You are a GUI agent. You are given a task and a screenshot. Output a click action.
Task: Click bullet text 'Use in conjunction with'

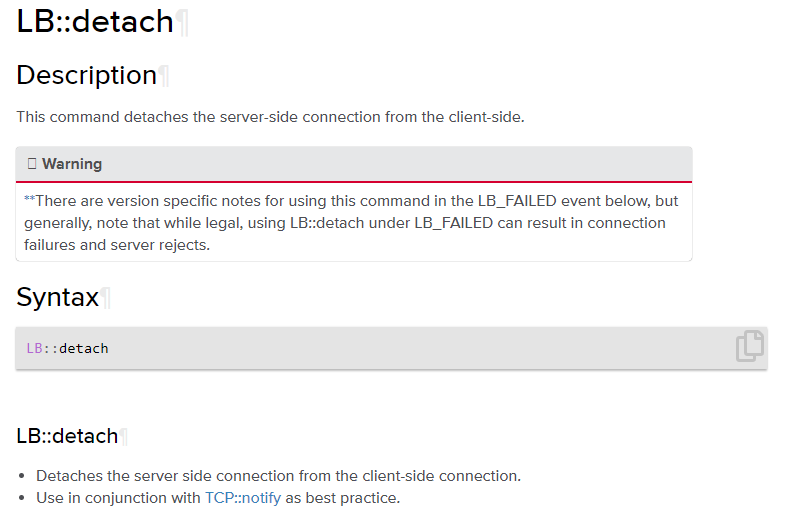pyautogui.click(x=118, y=497)
